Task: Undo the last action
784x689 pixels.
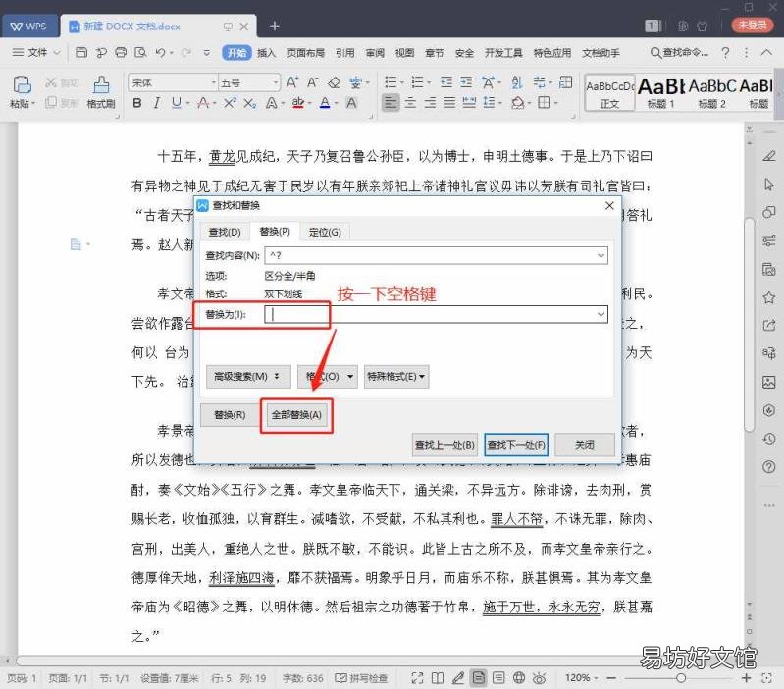Action: click(161, 52)
